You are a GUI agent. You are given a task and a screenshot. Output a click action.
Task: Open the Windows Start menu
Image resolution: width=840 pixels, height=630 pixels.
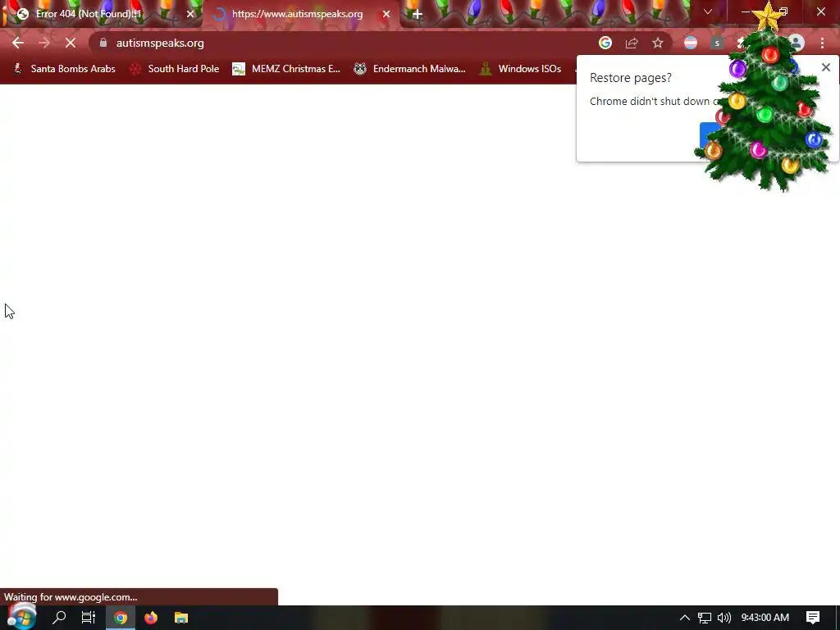tap(21, 618)
